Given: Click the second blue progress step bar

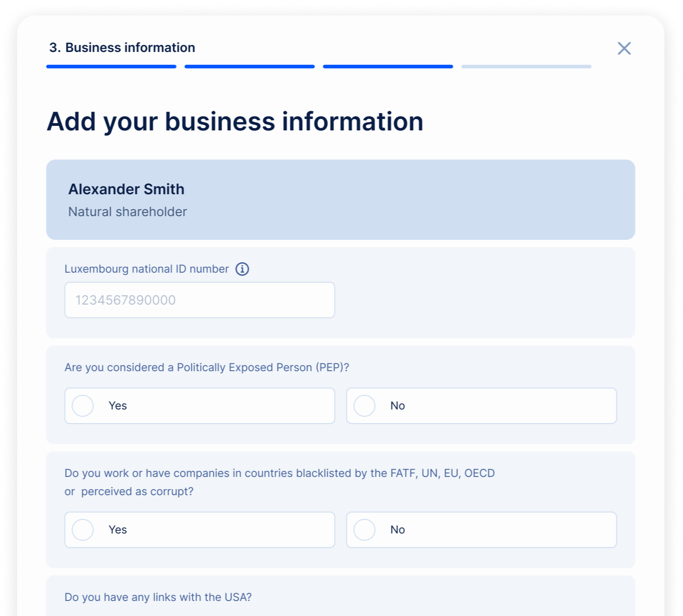Looking at the screenshot, I should [x=249, y=67].
